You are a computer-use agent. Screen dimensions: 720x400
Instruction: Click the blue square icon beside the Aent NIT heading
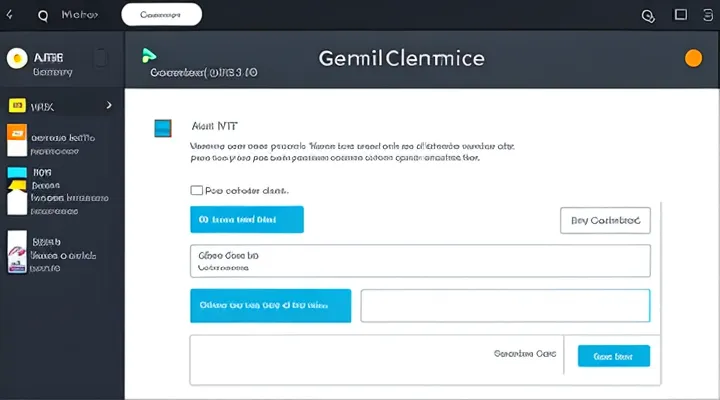(x=163, y=128)
